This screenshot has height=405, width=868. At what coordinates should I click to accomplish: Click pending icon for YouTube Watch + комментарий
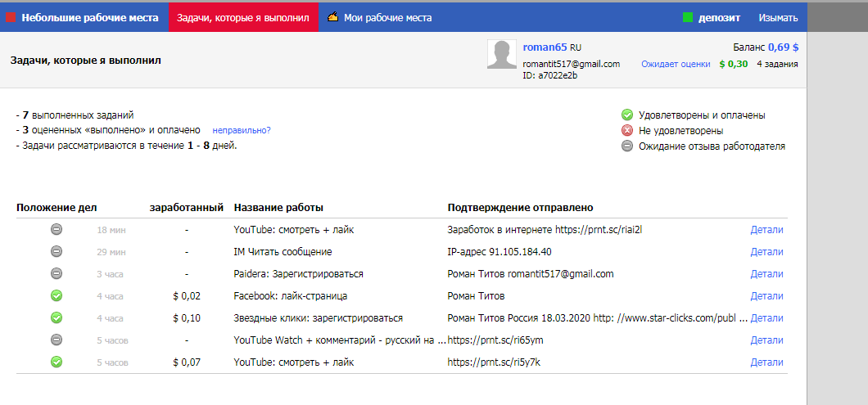click(x=57, y=340)
